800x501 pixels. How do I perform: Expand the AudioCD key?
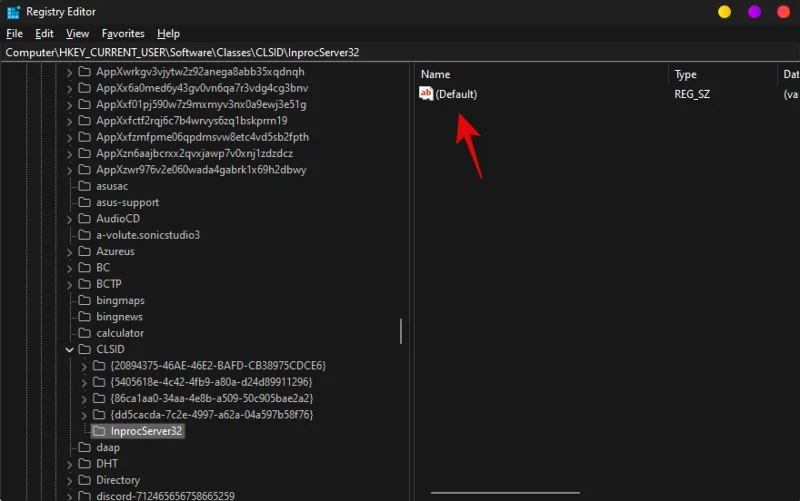click(x=69, y=219)
